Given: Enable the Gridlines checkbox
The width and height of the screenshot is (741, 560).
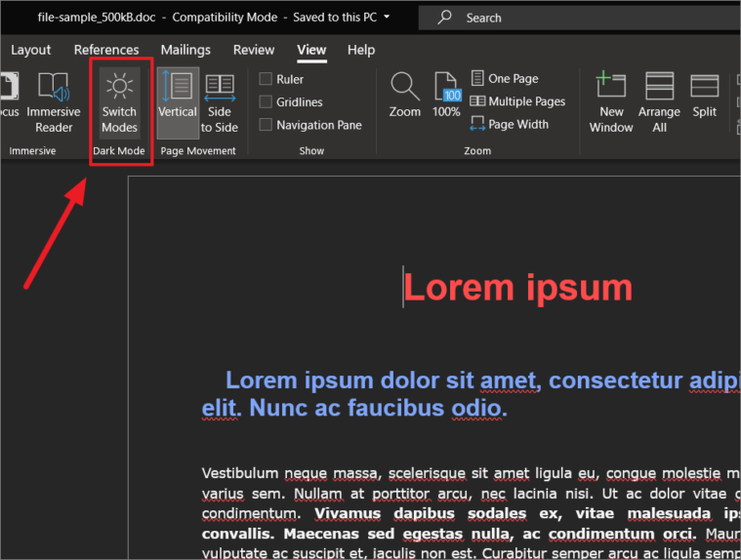Looking at the screenshot, I should pos(266,101).
